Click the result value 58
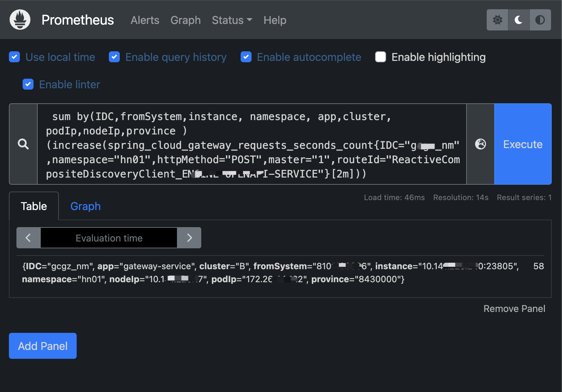The image size is (562, 392). [x=538, y=266]
